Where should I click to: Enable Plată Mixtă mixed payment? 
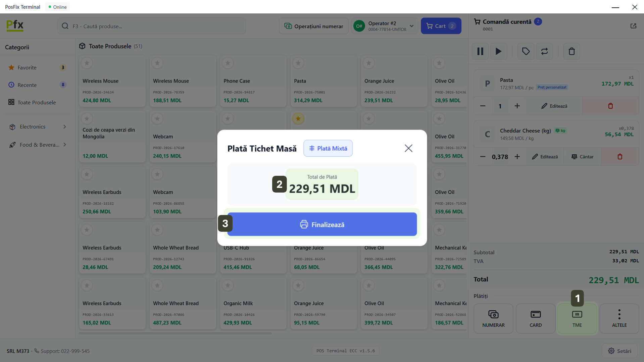coord(328,148)
